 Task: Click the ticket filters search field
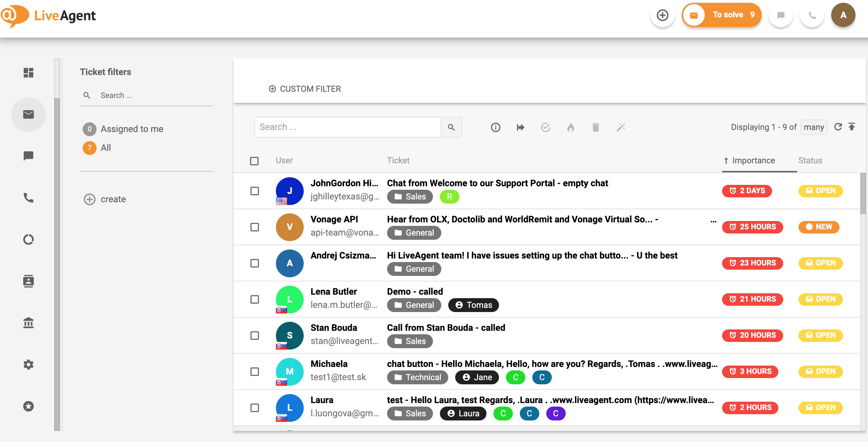[146, 96]
